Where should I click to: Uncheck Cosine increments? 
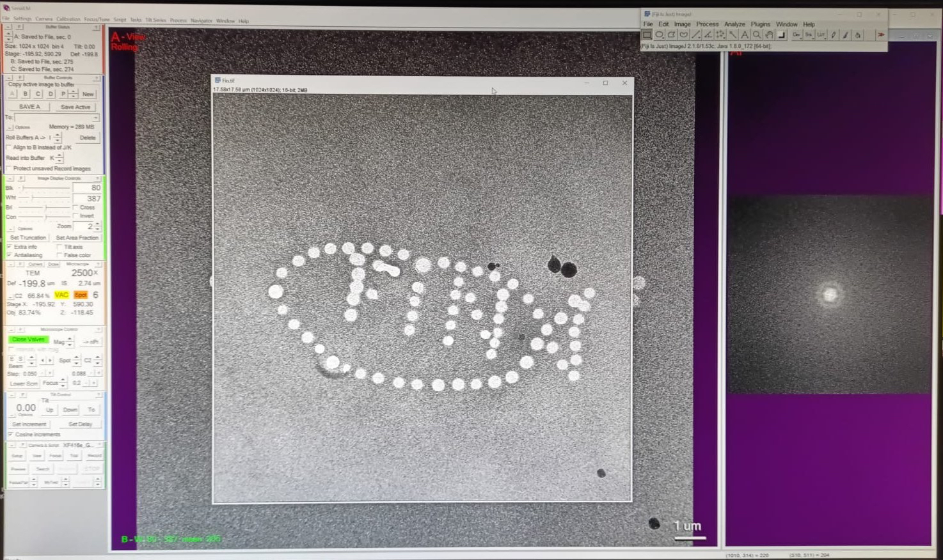tap(10, 435)
